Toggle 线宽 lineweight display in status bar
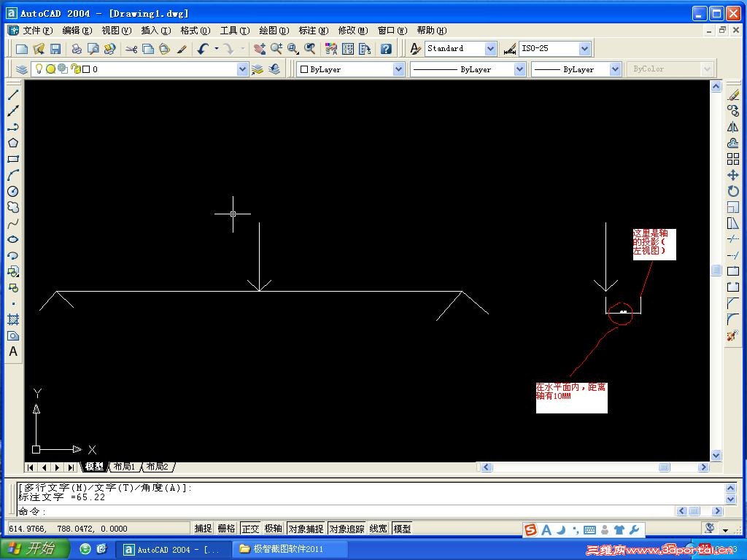This screenshot has width=747, height=560. (379, 529)
